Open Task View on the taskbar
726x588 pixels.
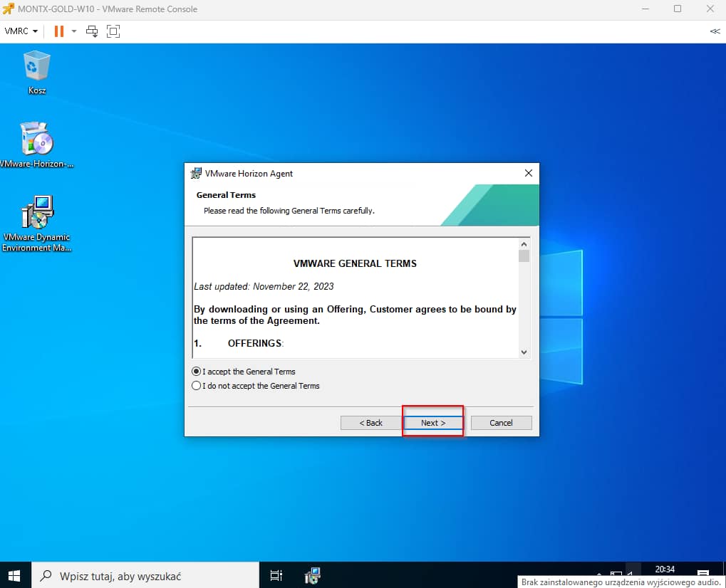point(276,575)
